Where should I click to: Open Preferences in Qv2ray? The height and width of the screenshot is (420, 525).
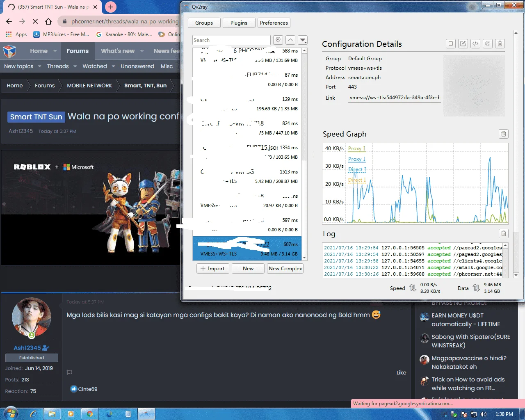point(274,23)
